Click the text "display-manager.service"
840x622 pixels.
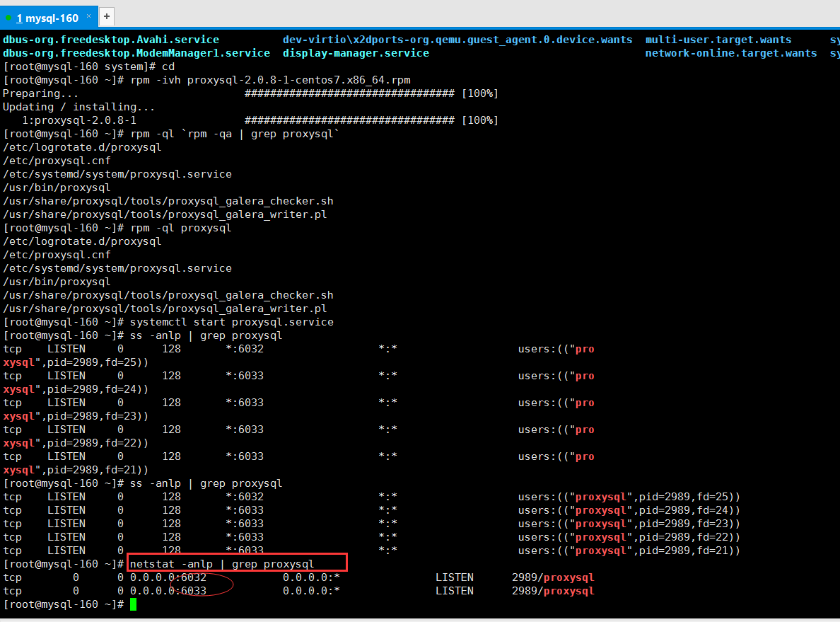tap(356, 53)
